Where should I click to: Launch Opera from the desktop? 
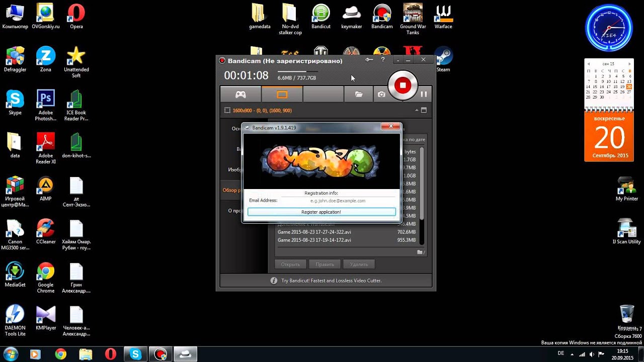click(76, 17)
